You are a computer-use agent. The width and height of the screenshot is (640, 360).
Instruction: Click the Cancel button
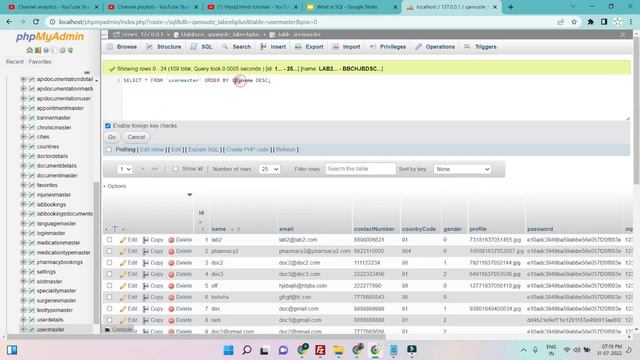pyautogui.click(x=136, y=137)
